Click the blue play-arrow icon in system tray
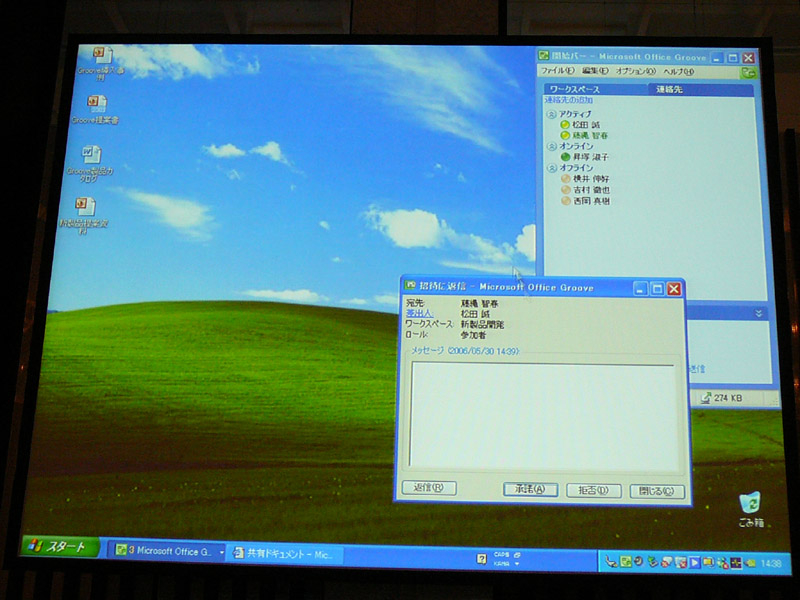This screenshot has width=800, height=600. (694, 563)
